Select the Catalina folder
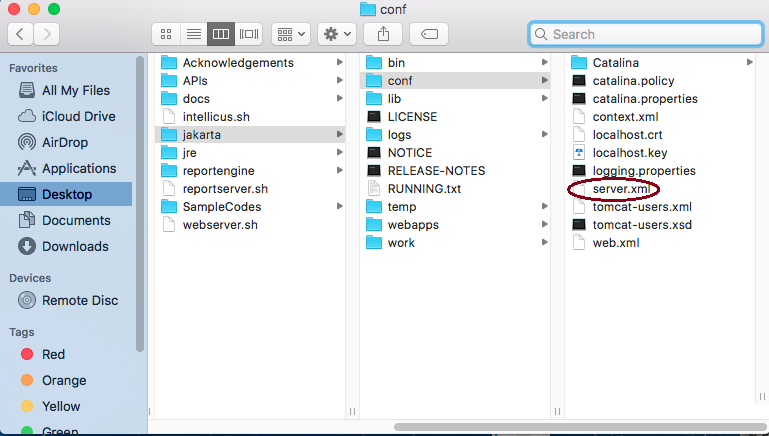 tap(660, 63)
